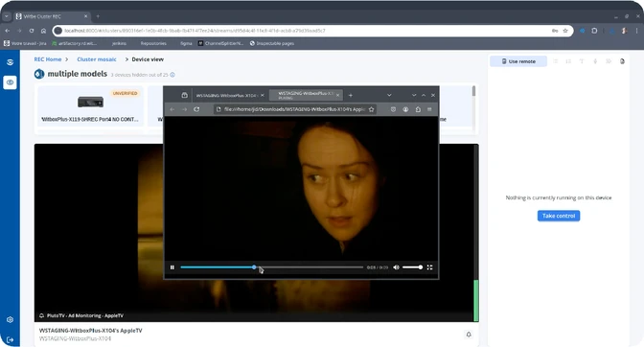
Task: Go forward in the Firefox popup window
Action: (184, 109)
